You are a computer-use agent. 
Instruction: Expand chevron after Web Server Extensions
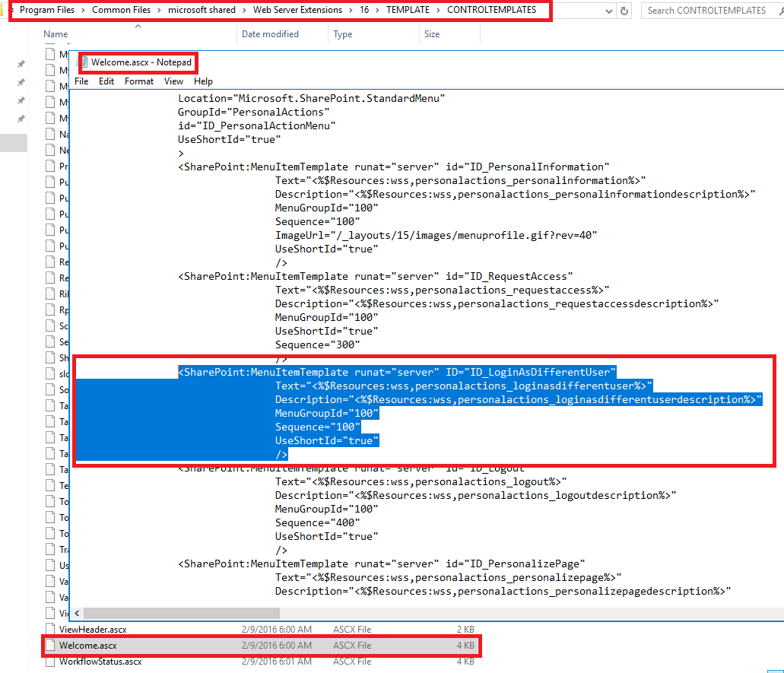(351, 10)
